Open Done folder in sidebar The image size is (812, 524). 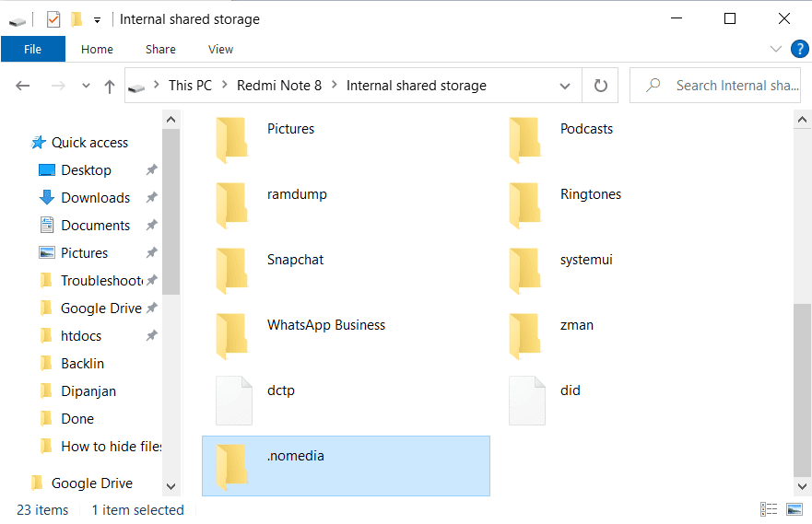pos(77,418)
